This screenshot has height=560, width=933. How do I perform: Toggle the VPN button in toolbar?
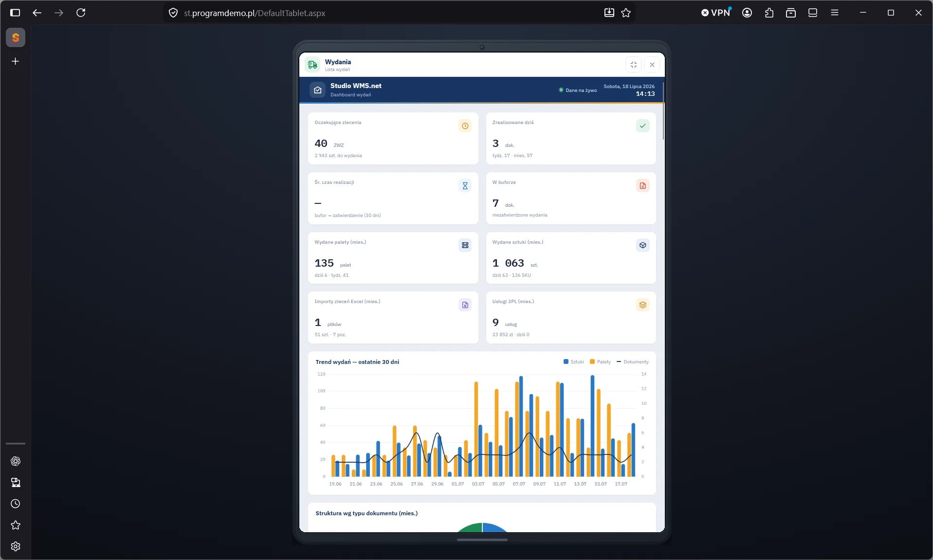coord(716,13)
